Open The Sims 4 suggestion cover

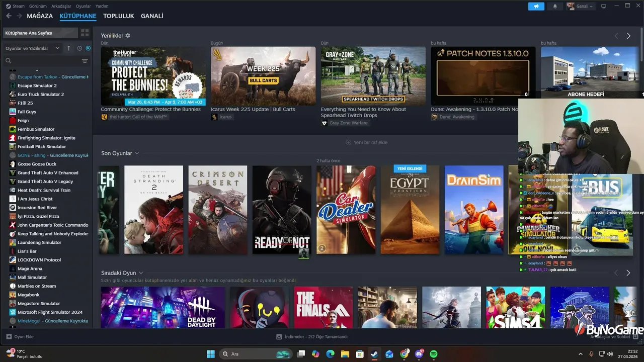point(516,307)
